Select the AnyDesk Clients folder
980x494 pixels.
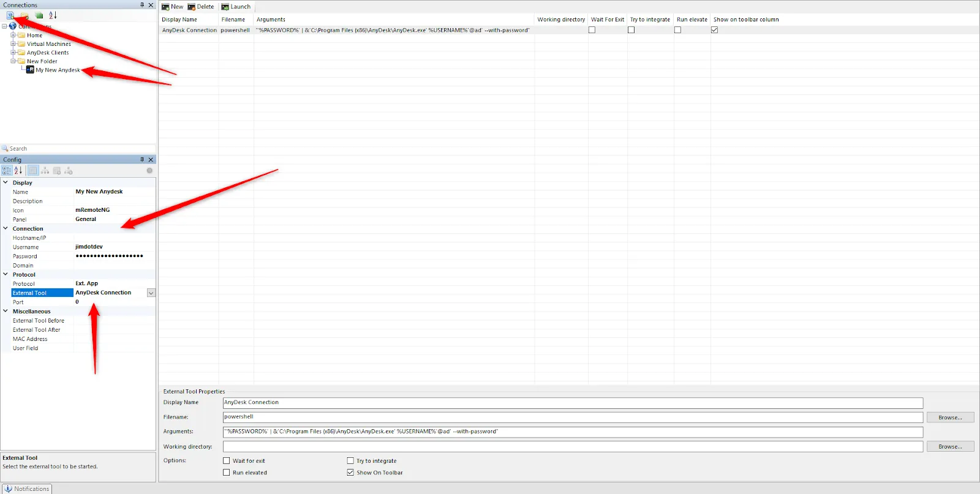48,53
